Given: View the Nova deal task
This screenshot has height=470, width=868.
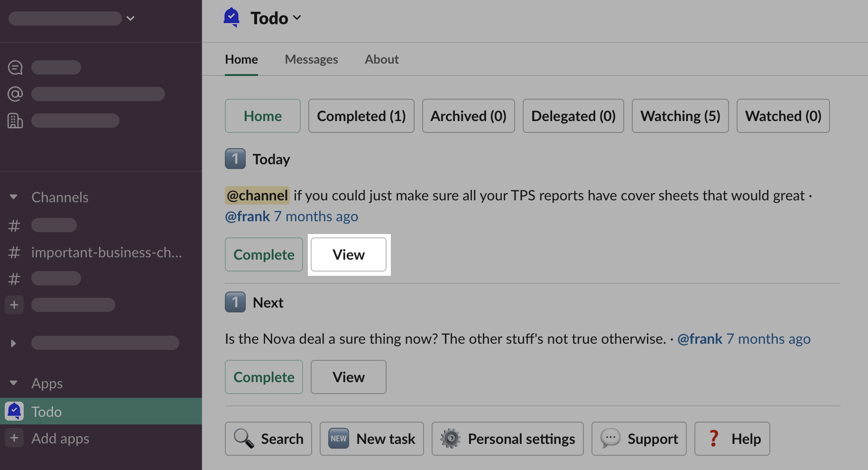Looking at the screenshot, I should [x=348, y=377].
